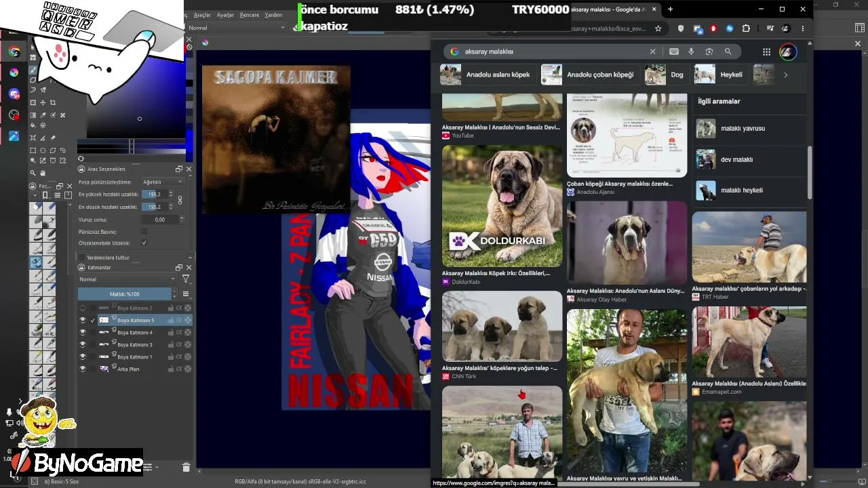
Task: Select the move tool in Krita toolbox
Action: coord(43,102)
